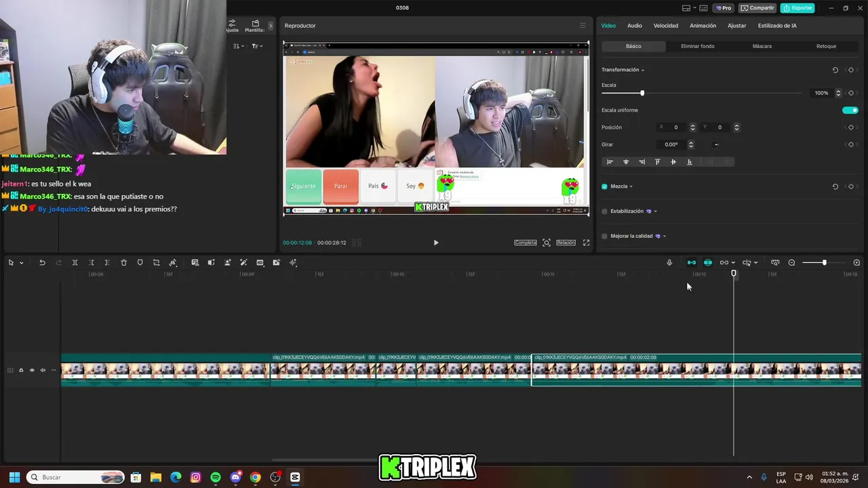Expand the Estabilización section arrow
Image resolution: width=868 pixels, height=488 pixels.
[655, 211]
